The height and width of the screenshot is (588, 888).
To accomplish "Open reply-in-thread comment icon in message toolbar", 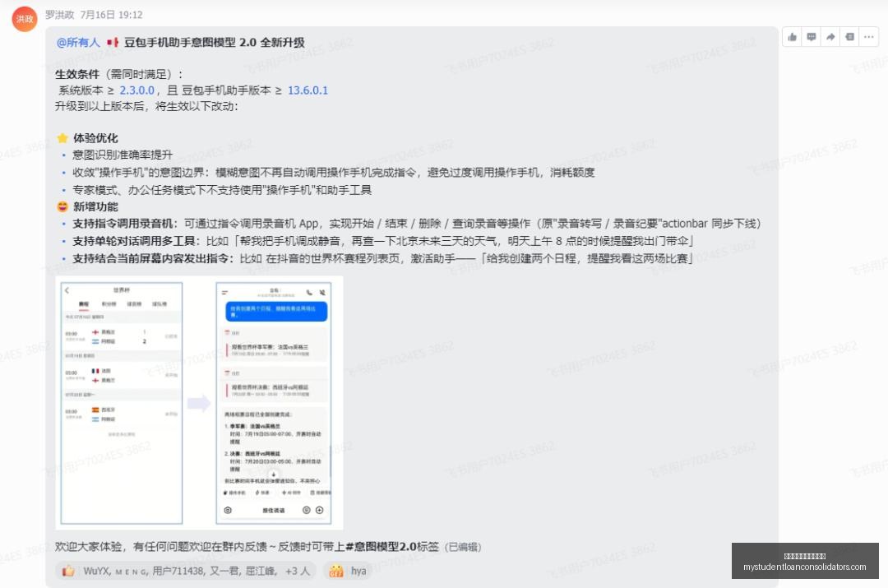I will click(811, 37).
